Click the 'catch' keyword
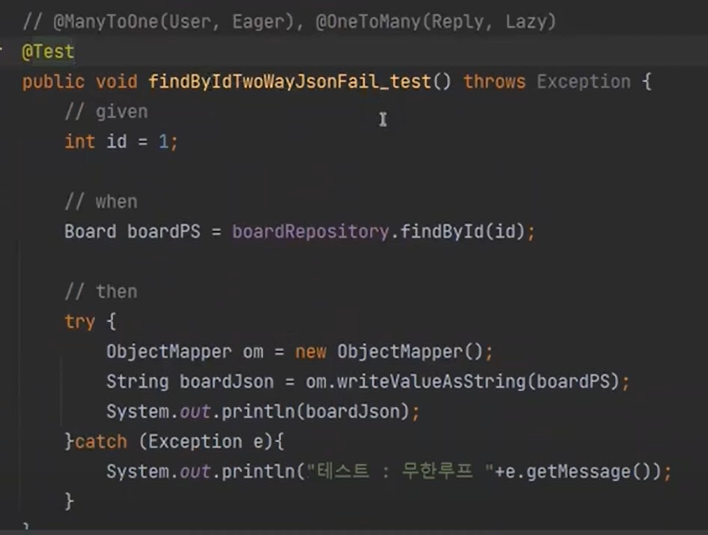 (101, 442)
